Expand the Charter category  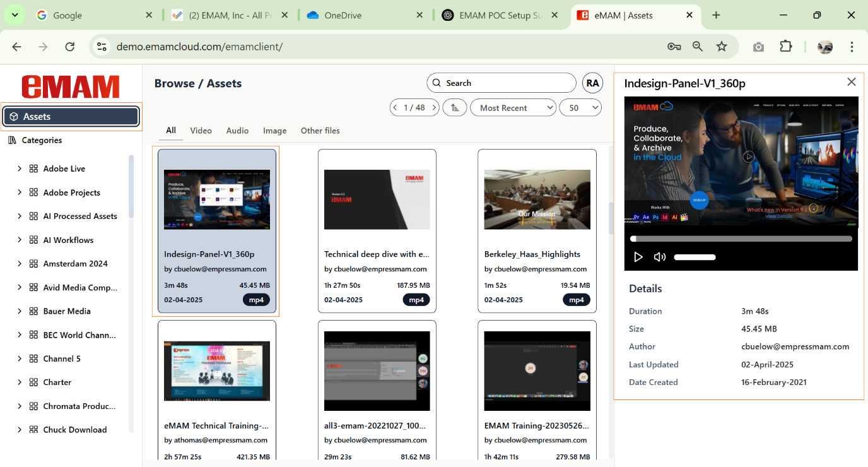[x=20, y=382]
